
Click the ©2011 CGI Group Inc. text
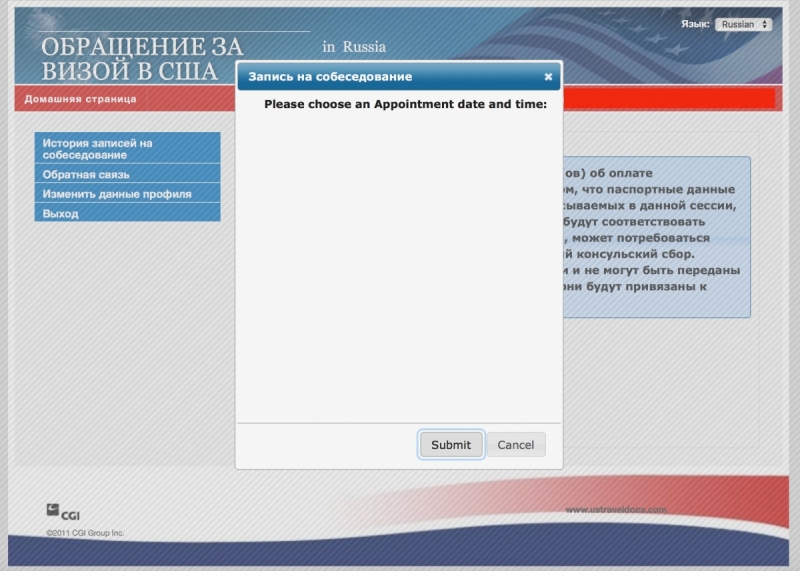(x=85, y=533)
